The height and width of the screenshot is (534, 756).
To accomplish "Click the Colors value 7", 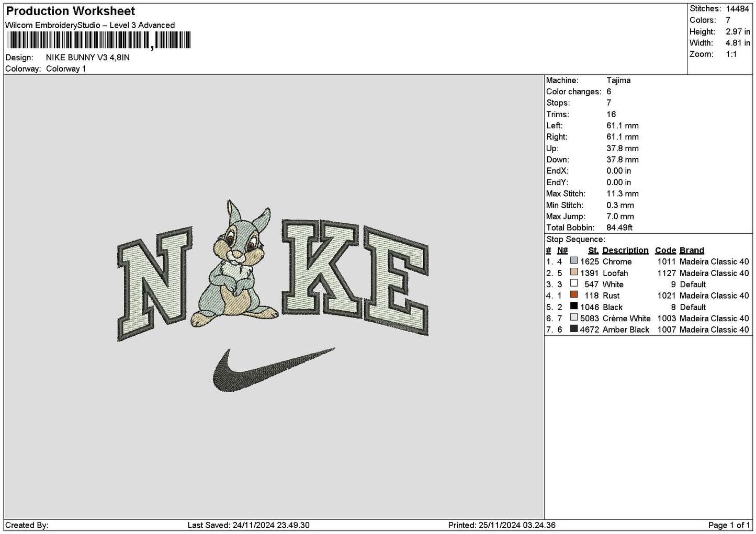I will pyautogui.click(x=728, y=20).
